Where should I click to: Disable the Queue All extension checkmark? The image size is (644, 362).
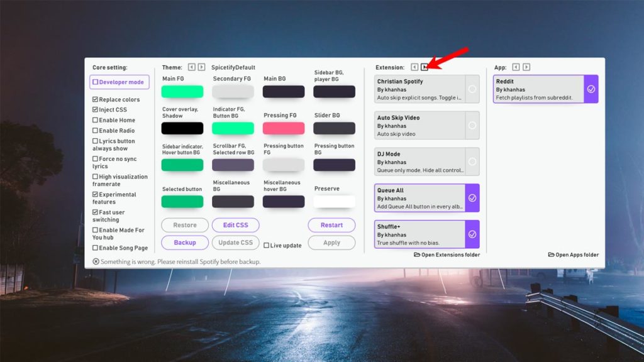[472, 198]
